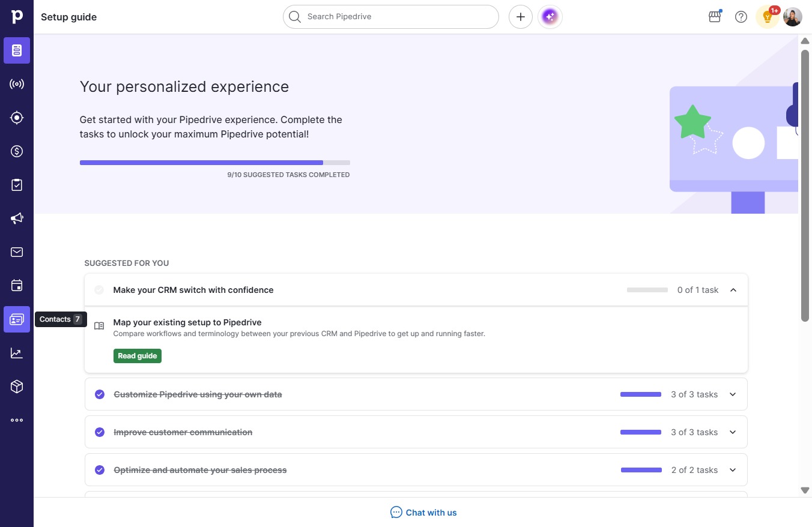
Task: Go to Deals via the dollar icon
Action: [x=17, y=151]
